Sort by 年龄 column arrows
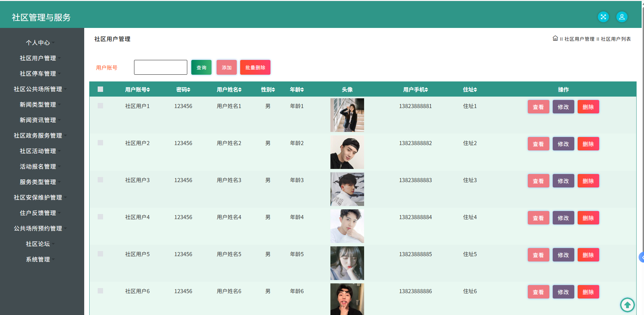Viewport: 644px width, 315px height. (x=302, y=90)
